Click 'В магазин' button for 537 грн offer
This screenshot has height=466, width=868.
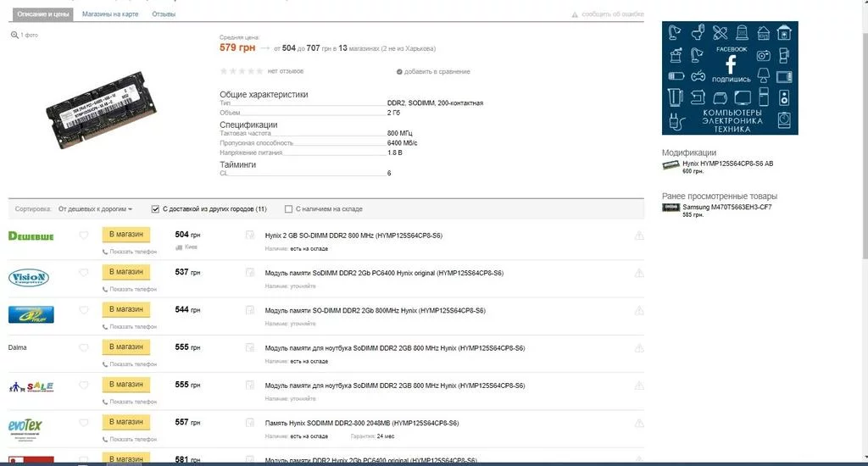(126, 272)
